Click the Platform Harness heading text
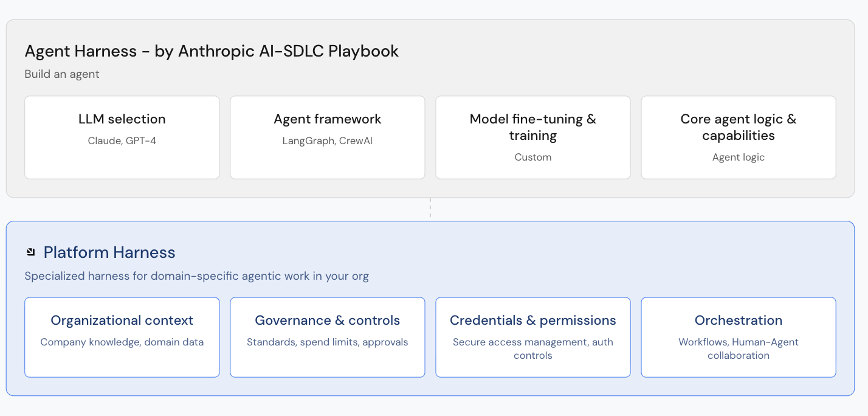868x416 pixels. [109, 252]
